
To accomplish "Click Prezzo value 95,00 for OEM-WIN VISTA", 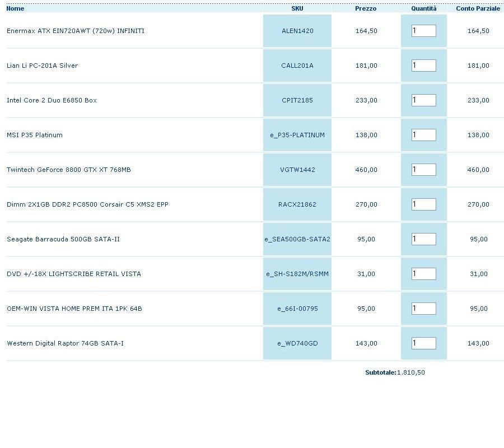I will tap(366, 309).
